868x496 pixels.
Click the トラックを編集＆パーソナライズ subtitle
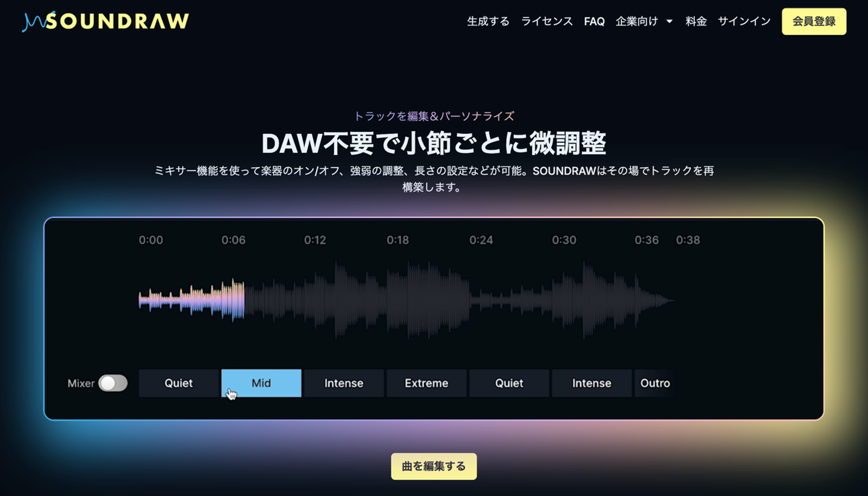[434, 116]
